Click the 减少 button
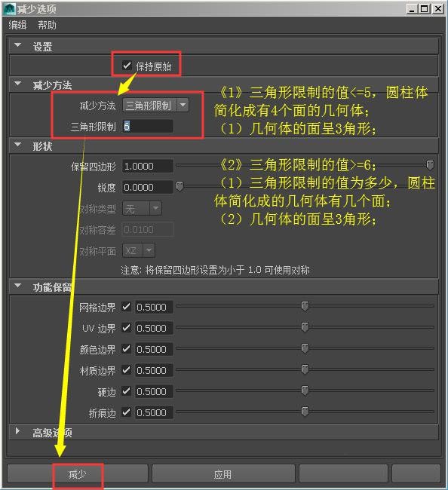 click(x=77, y=474)
